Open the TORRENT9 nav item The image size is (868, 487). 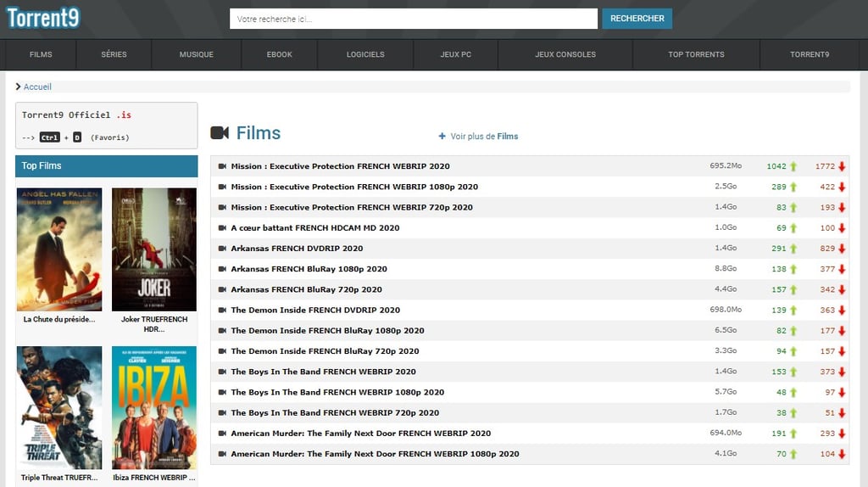810,54
